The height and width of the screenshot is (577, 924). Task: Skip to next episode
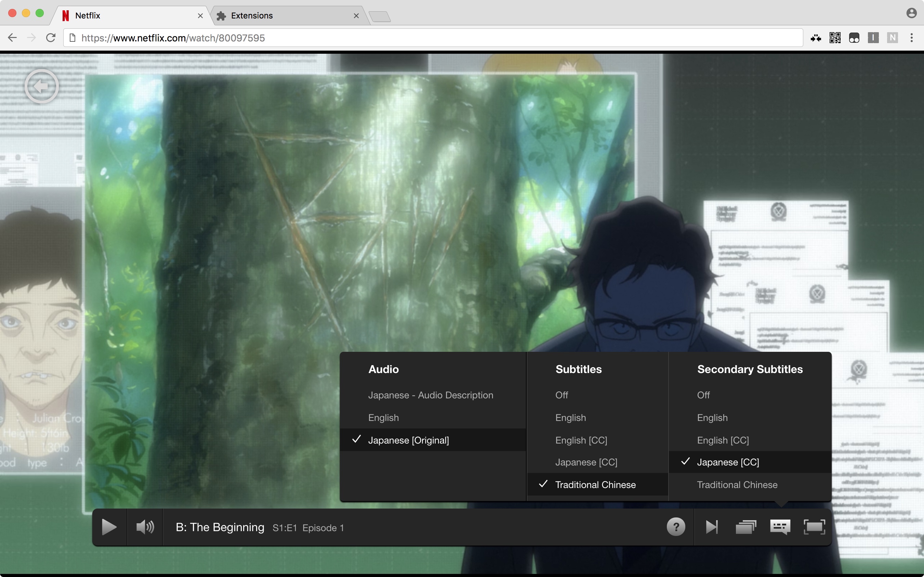pyautogui.click(x=712, y=527)
